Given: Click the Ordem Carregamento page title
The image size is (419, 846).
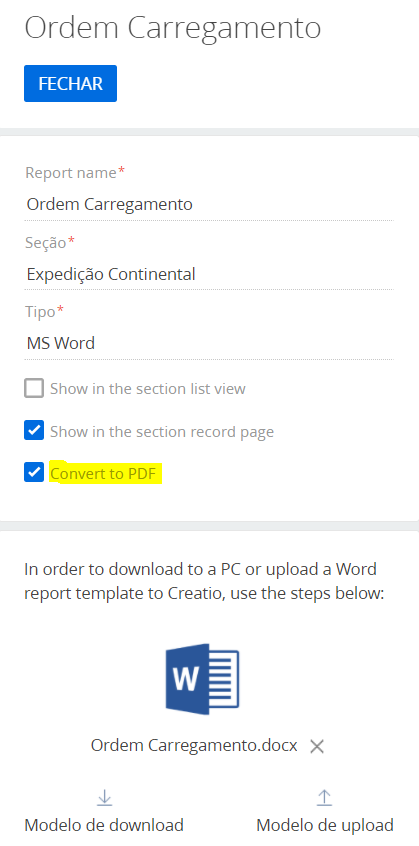Looking at the screenshot, I should pos(173,27).
